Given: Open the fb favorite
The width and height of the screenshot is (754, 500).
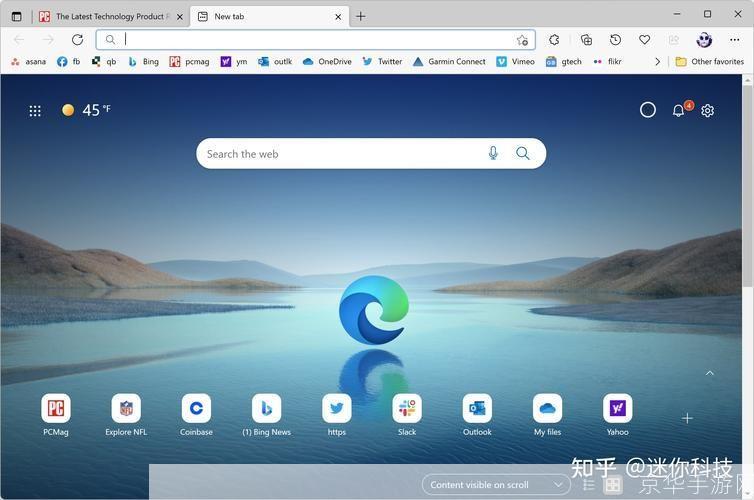Looking at the screenshot, I should pyautogui.click(x=69, y=62).
